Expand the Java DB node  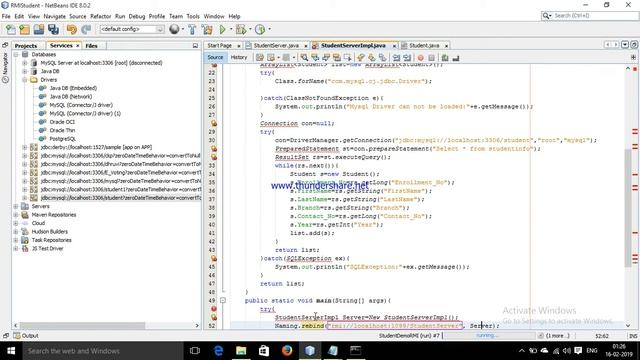(24, 71)
